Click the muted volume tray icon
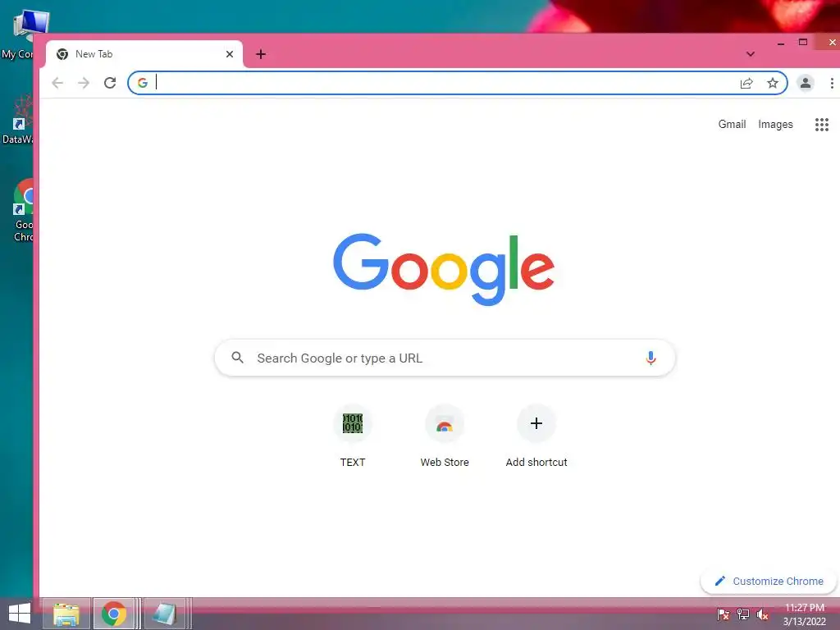The height and width of the screenshot is (630, 840). point(763,614)
